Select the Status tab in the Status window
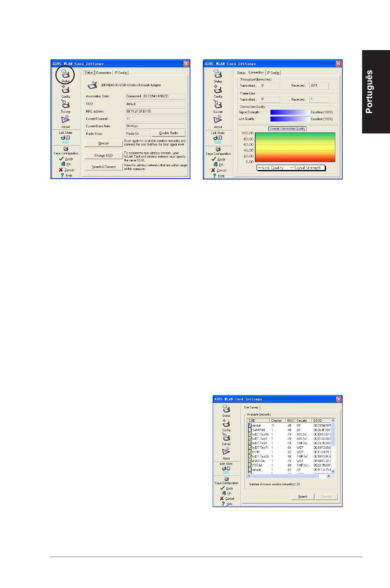 click(x=89, y=73)
